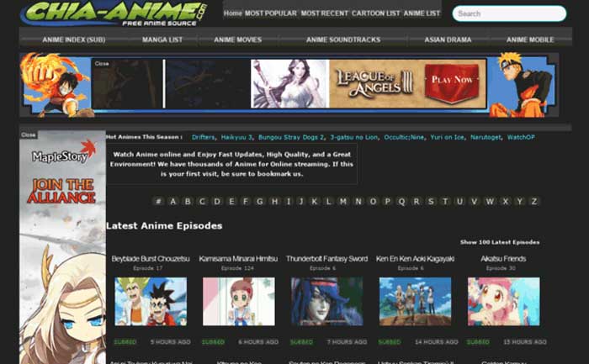Open the Occultic;Nine link
The height and width of the screenshot is (364, 589).
point(404,137)
